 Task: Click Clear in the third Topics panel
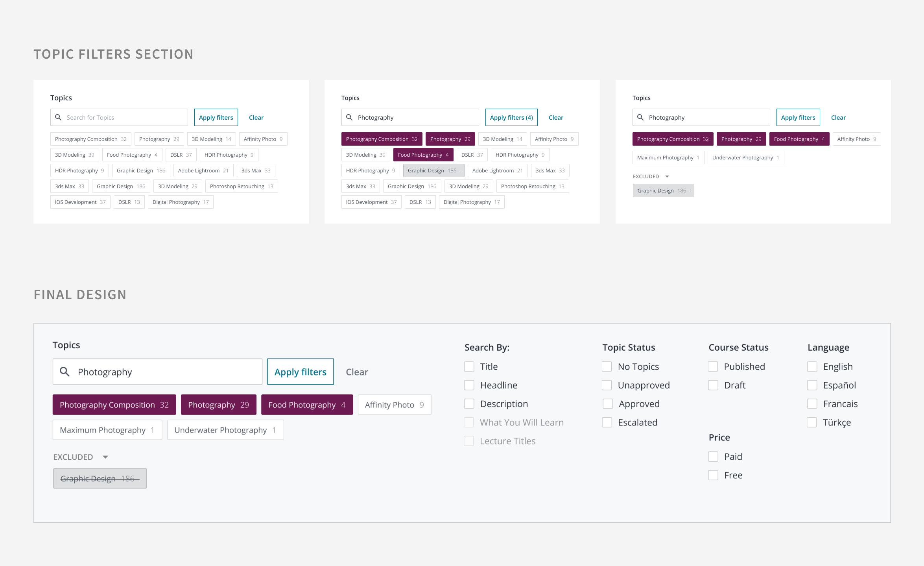point(838,117)
